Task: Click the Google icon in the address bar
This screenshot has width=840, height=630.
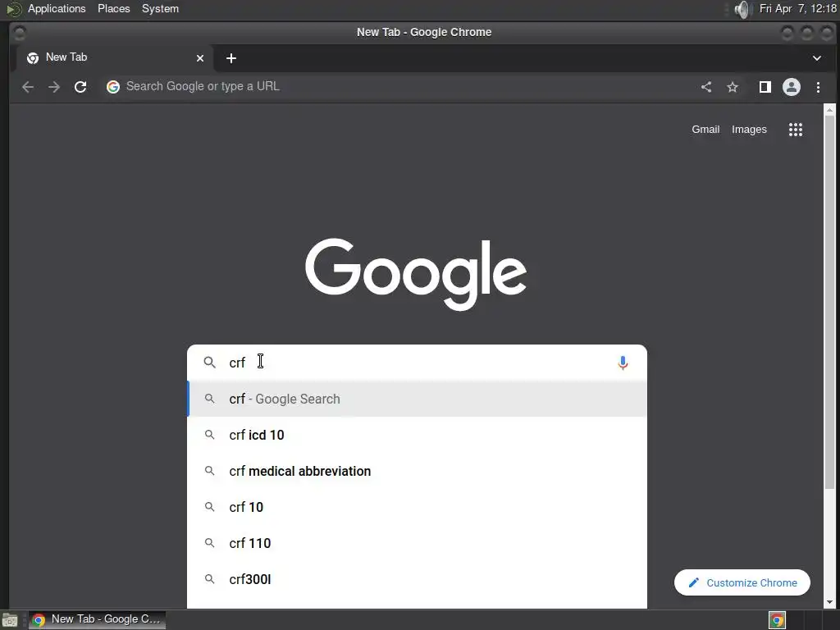Action: point(113,87)
